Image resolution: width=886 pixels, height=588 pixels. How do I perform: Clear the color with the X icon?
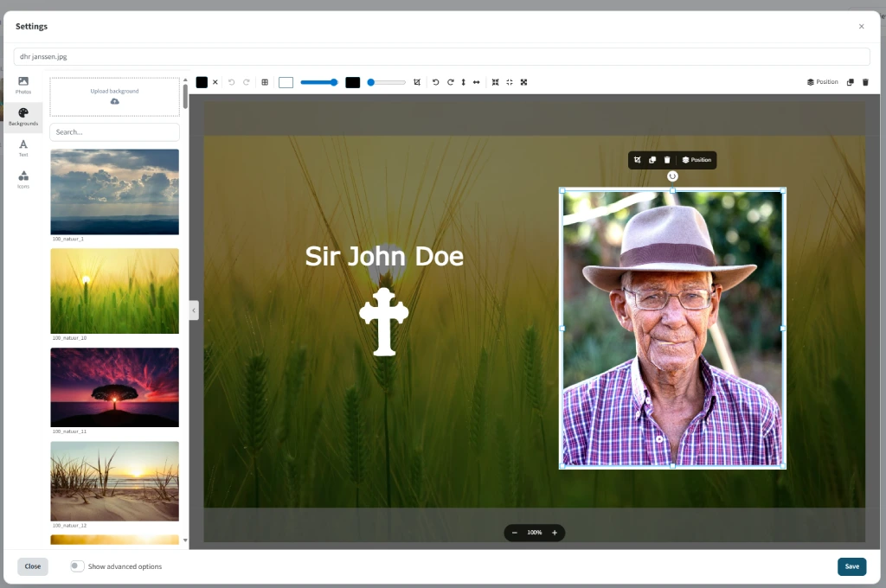pos(215,82)
